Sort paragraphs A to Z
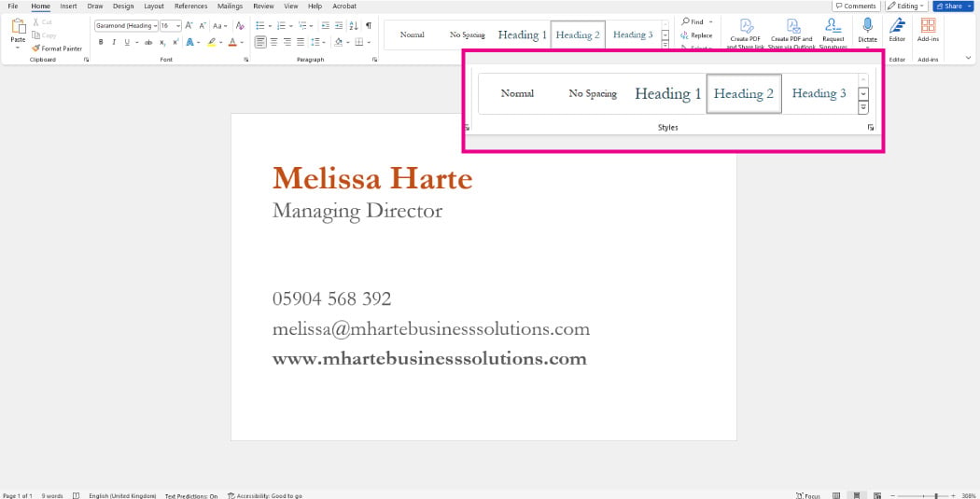 (x=353, y=25)
